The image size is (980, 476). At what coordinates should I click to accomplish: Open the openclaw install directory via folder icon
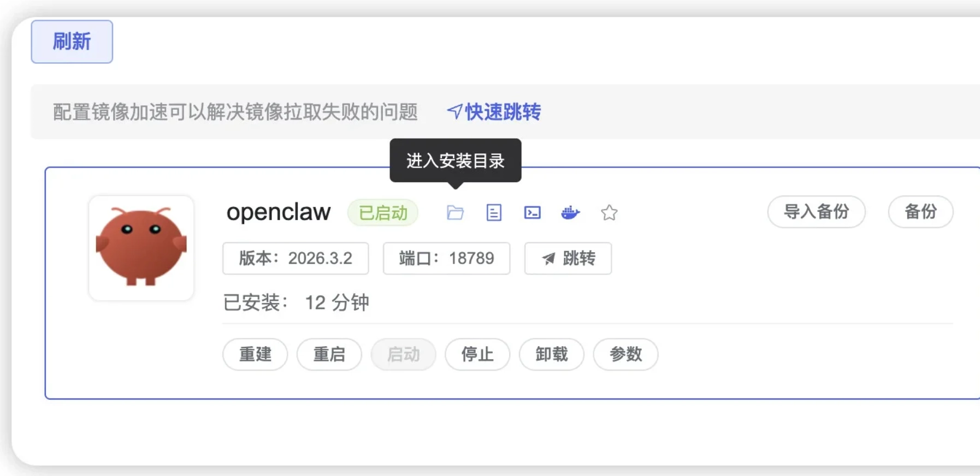pos(456,213)
